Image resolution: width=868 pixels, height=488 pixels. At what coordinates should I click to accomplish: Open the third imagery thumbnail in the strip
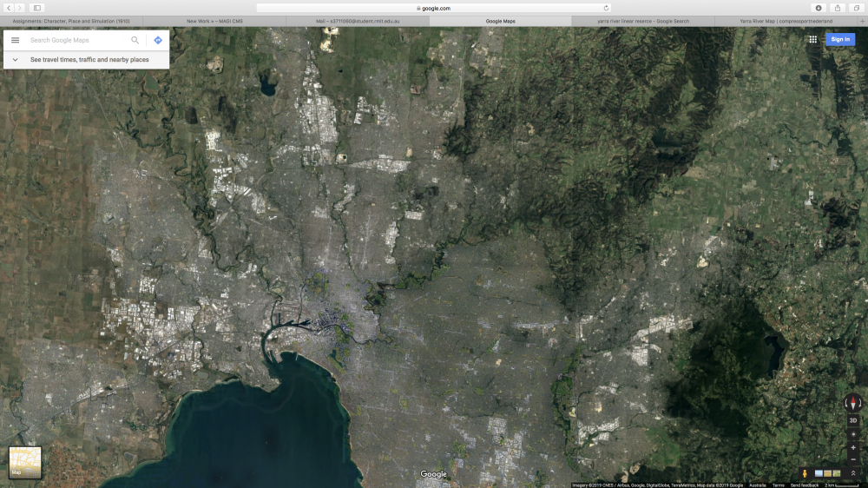837,473
